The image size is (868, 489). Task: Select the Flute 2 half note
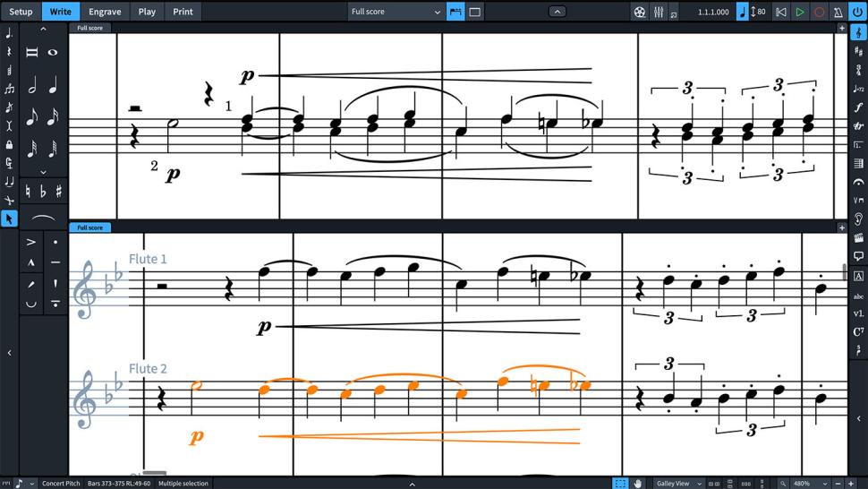click(x=198, y=387)
